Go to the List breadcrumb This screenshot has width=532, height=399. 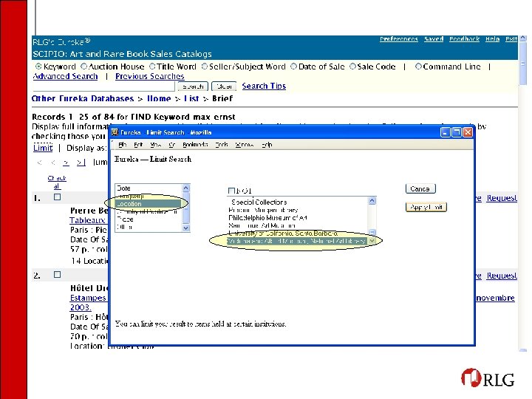point(191,98)
